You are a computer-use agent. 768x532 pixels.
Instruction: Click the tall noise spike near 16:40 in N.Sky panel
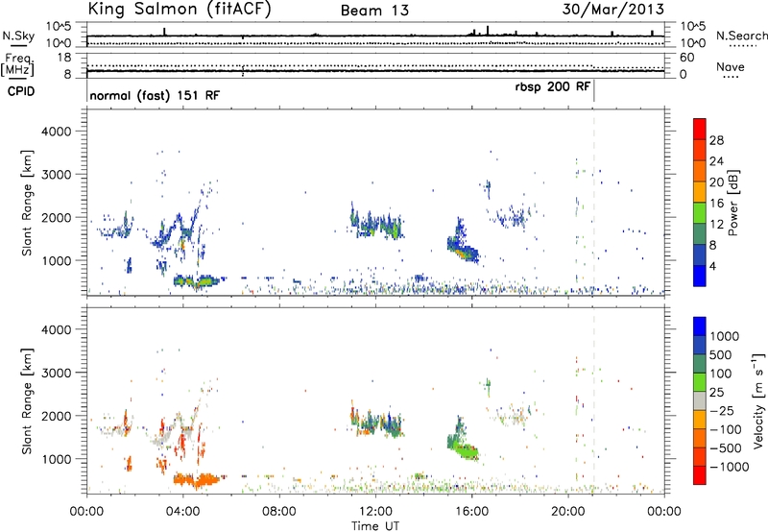click(488, 31)
